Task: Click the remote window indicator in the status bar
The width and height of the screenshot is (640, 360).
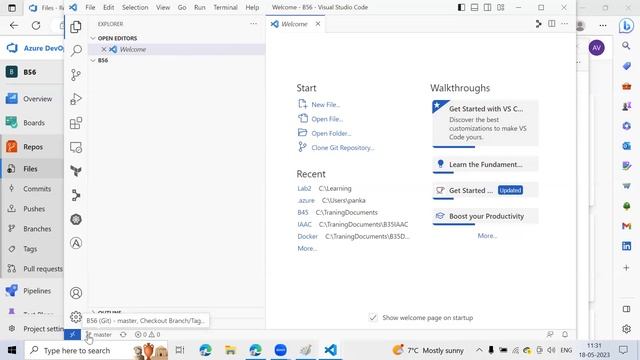Action: point(72,334)
